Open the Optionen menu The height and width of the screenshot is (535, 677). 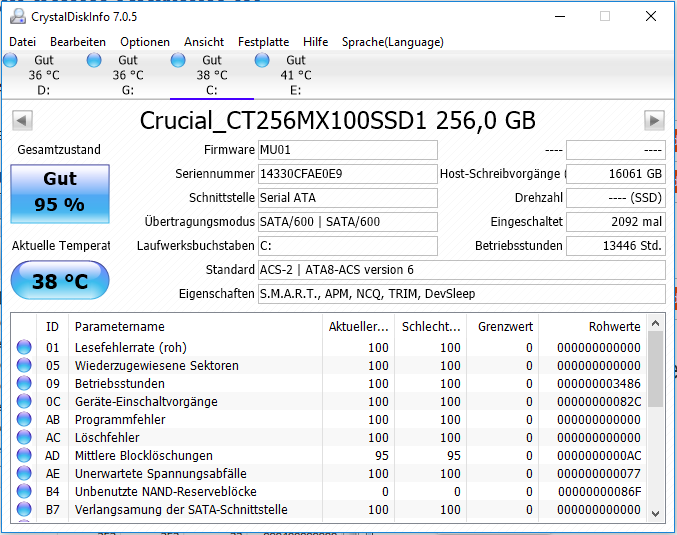[x=145, y=42]
